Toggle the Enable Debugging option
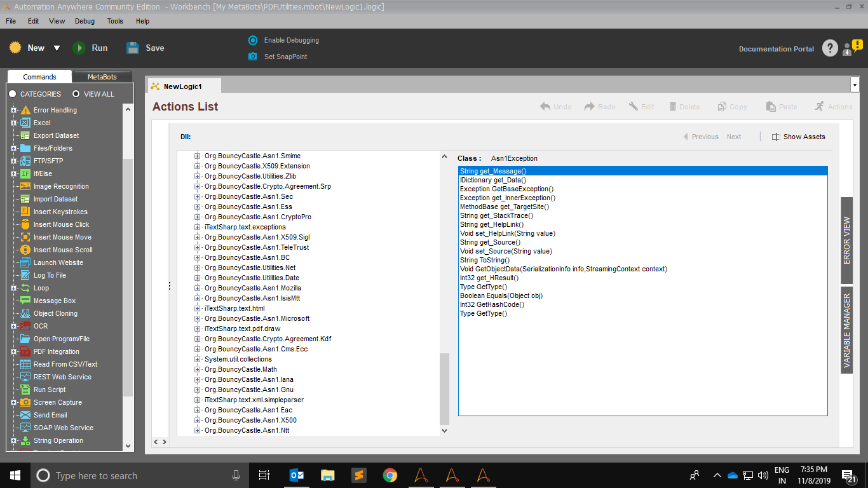Viewport: 868px width, 488px height. [x=253, y=40]
